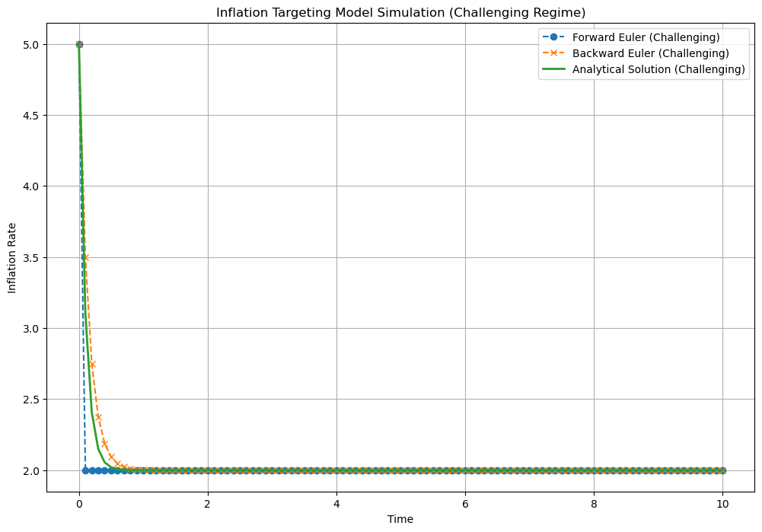This screenshot has width=762, height=532.
Task: Select the 'Forward Euler (Challenging)' legend label
Action: tap(646, 37)
